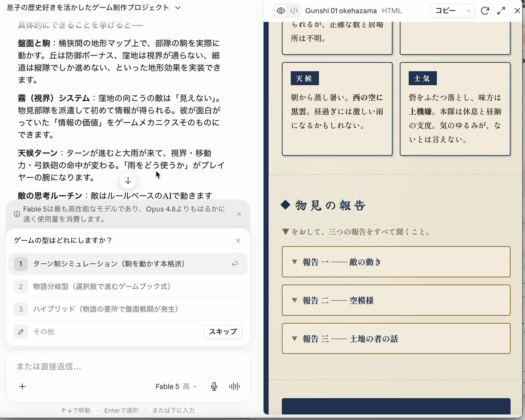Click the microphone dictation icon

click(214, 386)
